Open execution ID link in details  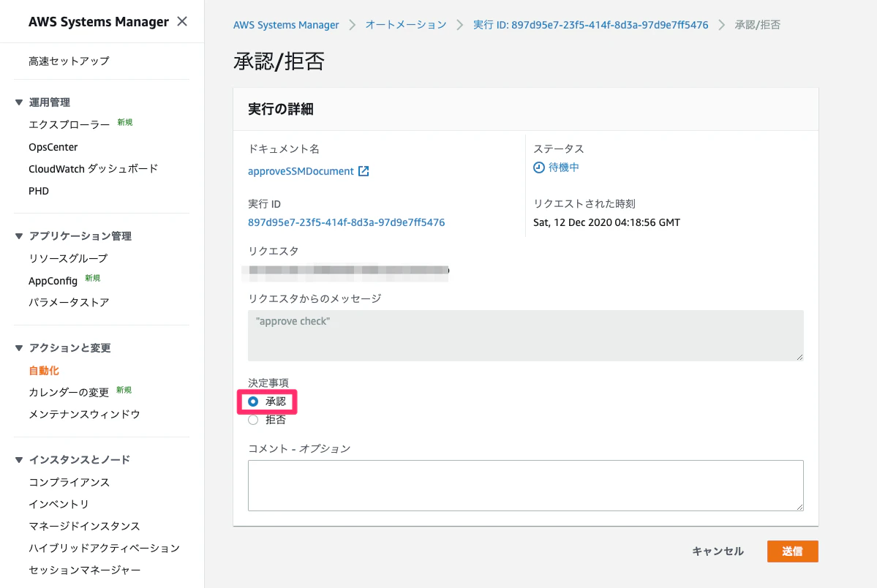click(346, 222)
